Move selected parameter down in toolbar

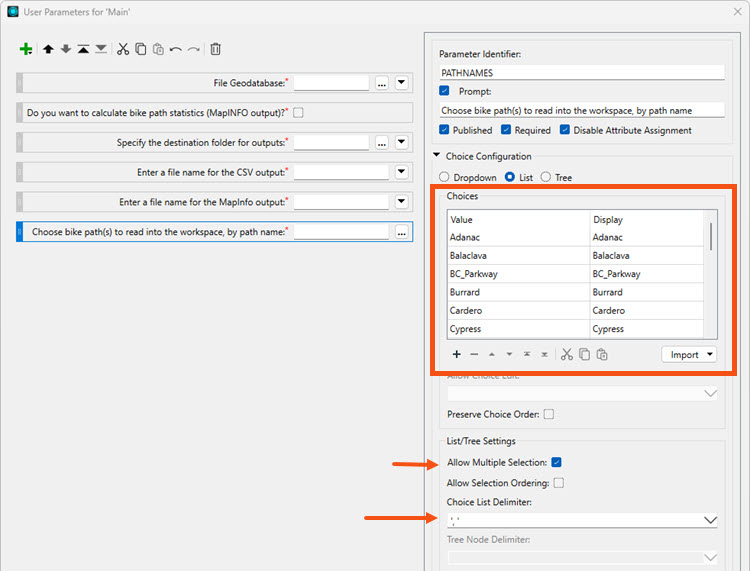coord(66,49)
